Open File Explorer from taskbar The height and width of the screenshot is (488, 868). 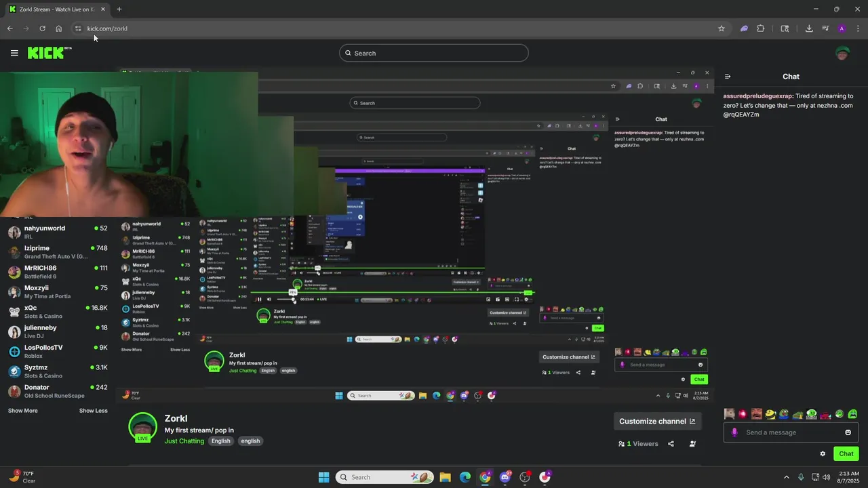coord(445,477)
